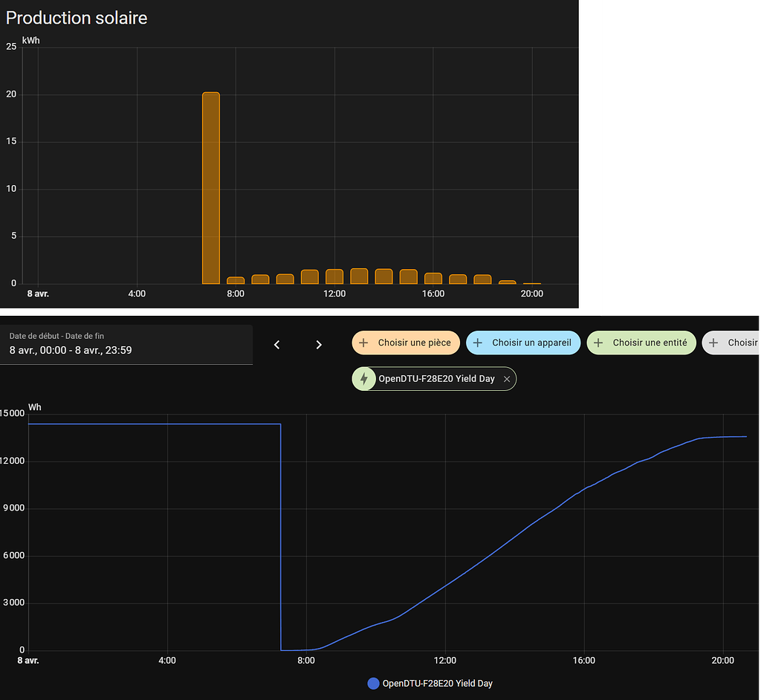Click the blue yield curve at its plateau
The height and width of the screenshot is (700, 761).
tap(149, 424)
